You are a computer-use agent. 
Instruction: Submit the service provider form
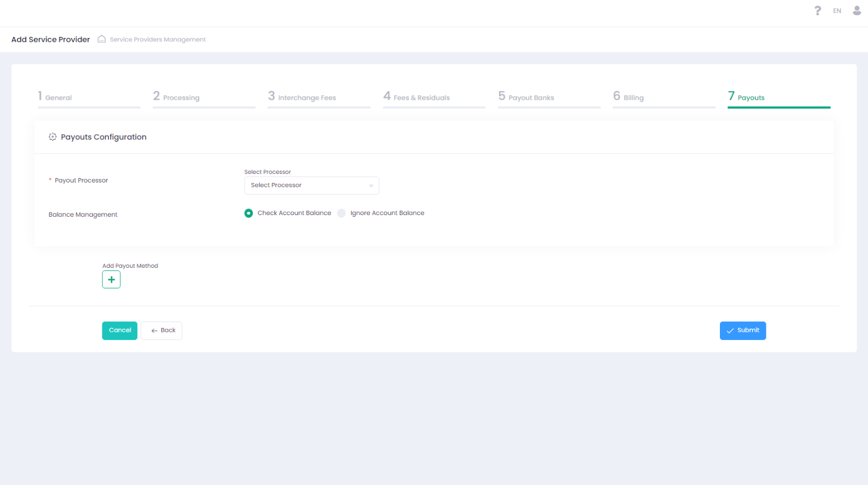point(743,331)
